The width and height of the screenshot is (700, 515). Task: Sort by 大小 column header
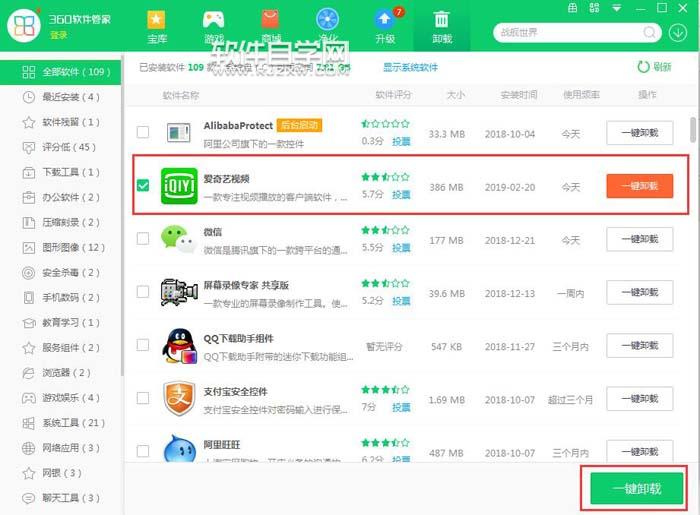click(x=456, y=95)
